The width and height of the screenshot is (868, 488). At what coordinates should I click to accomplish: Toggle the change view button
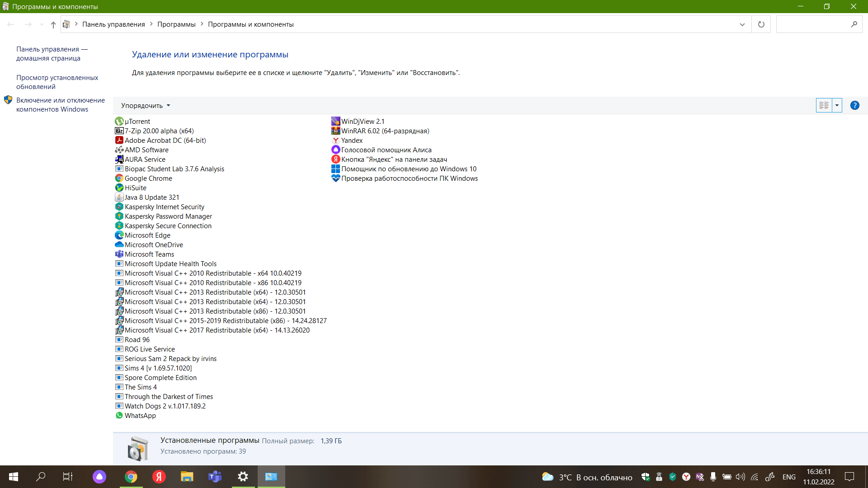coord(824,105)
